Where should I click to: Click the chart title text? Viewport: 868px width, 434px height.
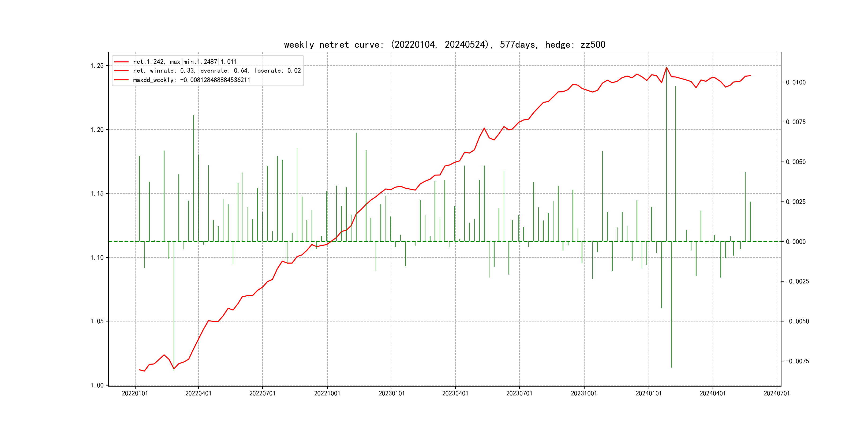(444, 44)
